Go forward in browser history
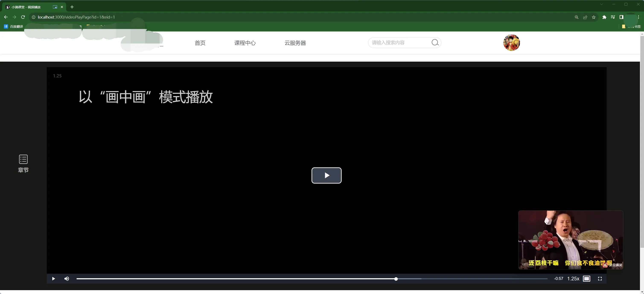Viewport: 644px width, 294px height. point(14,17)
